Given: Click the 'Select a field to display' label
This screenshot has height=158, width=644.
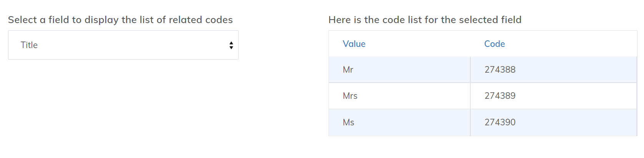Looking at the screenshot, I should tap(120, 20).
